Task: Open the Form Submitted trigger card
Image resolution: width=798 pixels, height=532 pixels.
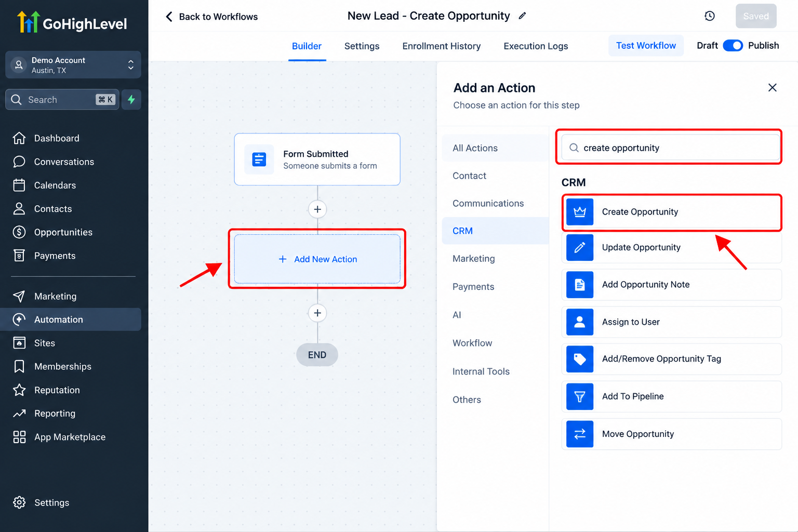Action: pyautogui.click(x=317, y=159)
